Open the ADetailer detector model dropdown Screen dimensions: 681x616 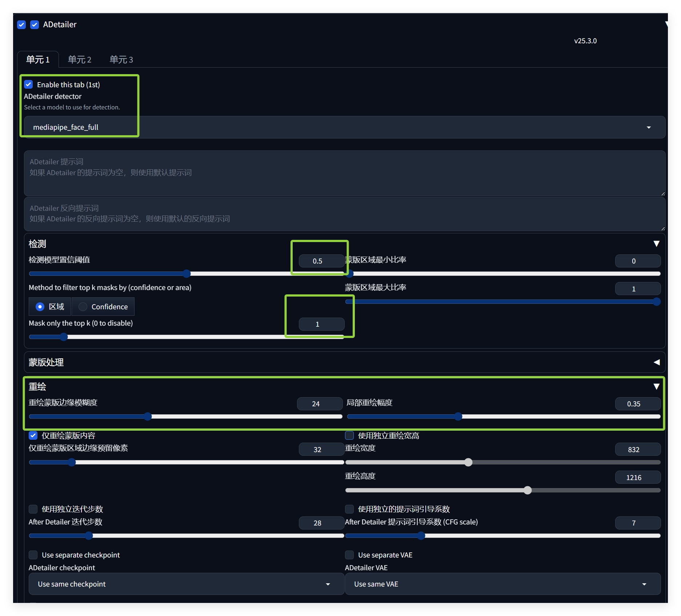(648, 128)
